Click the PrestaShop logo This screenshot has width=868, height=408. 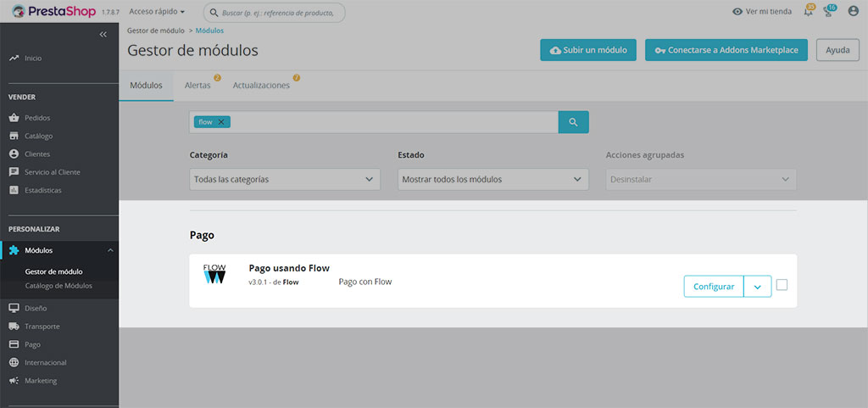(x=53, y=12)
